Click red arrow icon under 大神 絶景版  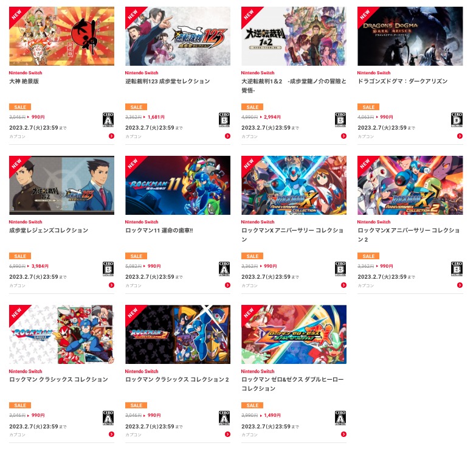111,136
